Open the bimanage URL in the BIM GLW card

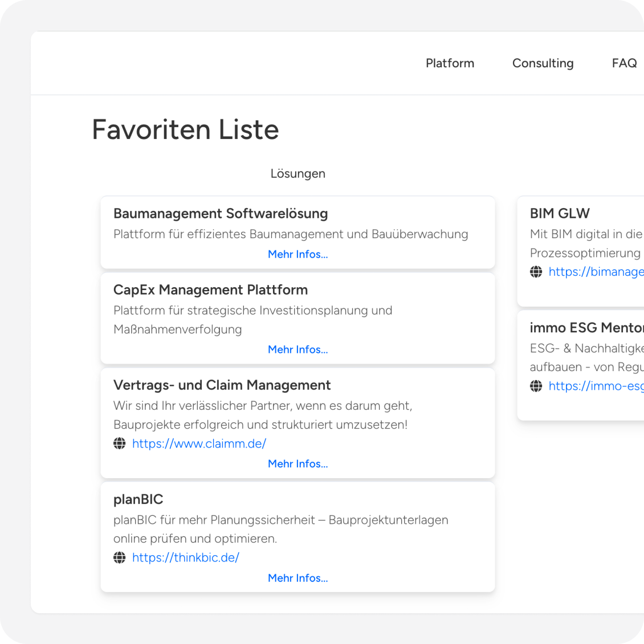596,272
